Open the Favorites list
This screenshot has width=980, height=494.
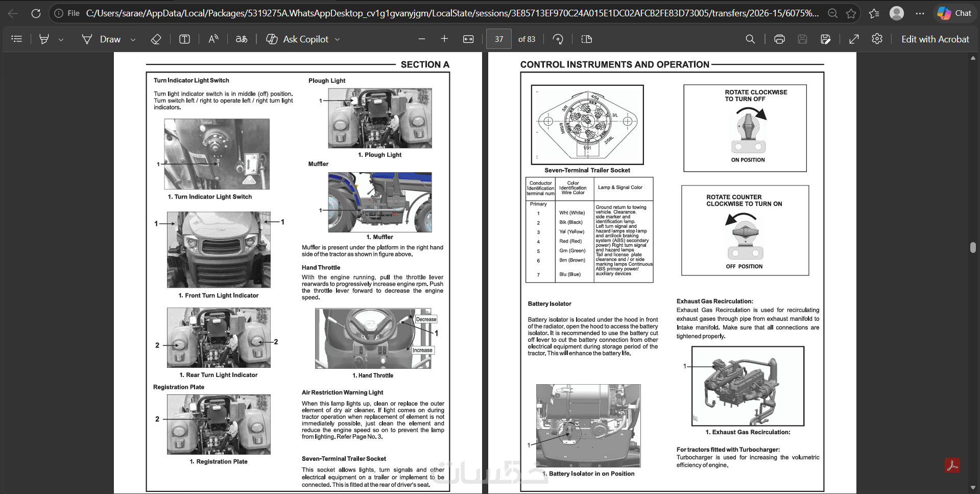click(874, 13)
